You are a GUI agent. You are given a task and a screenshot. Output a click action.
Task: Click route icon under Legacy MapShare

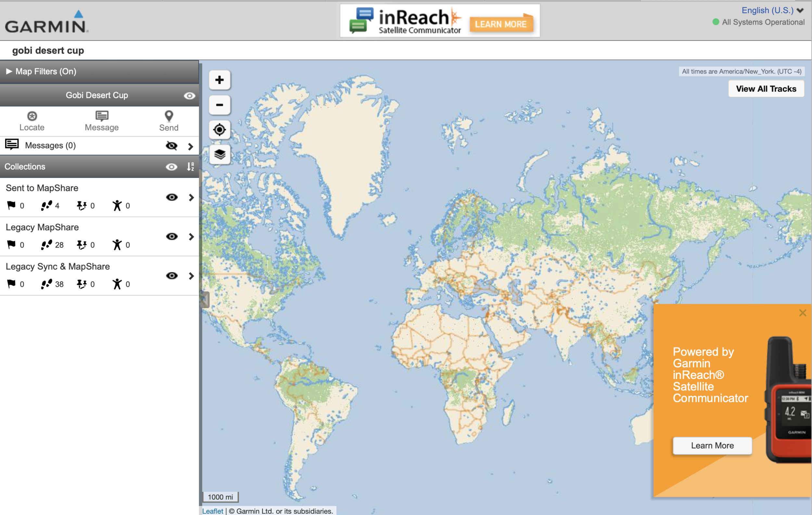click(82, 245)
